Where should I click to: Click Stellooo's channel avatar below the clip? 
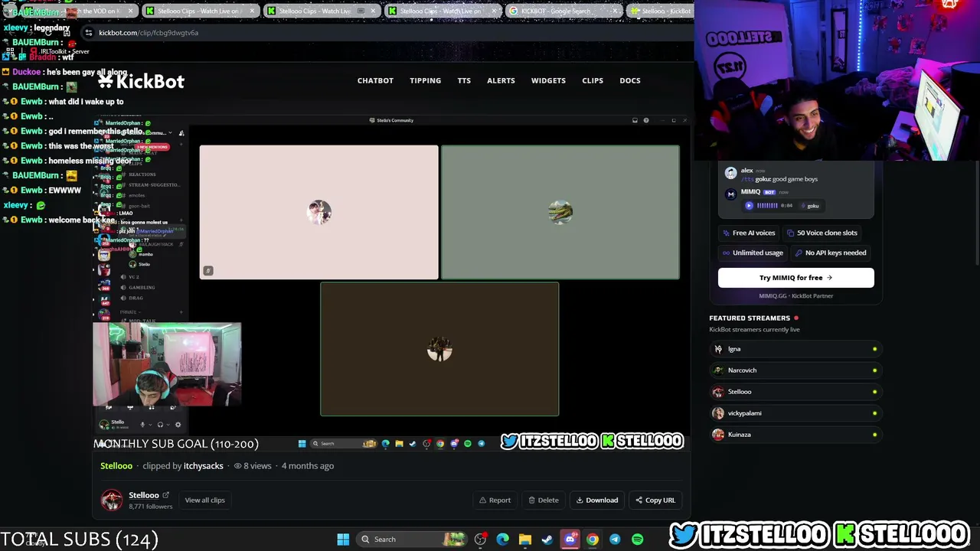click(112, 500)
